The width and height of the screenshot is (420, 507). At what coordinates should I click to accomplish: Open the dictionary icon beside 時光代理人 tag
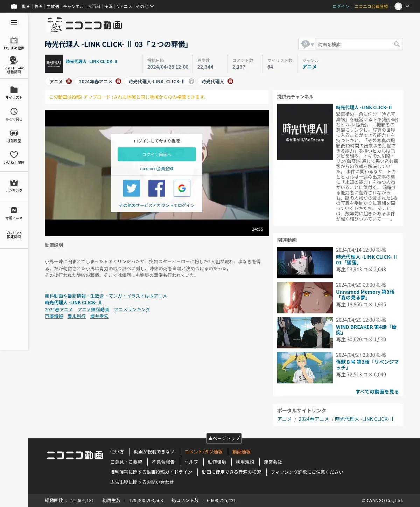tap(230, 81)
